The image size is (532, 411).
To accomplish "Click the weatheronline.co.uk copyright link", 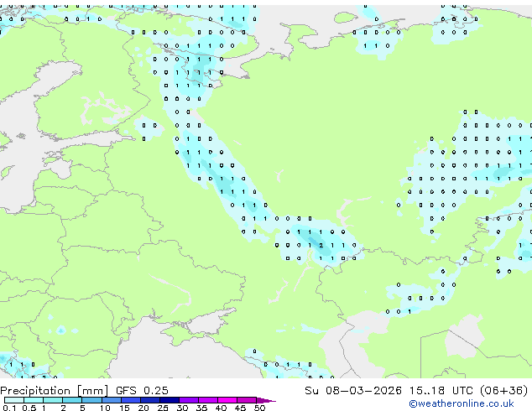I will pos(462,403).
